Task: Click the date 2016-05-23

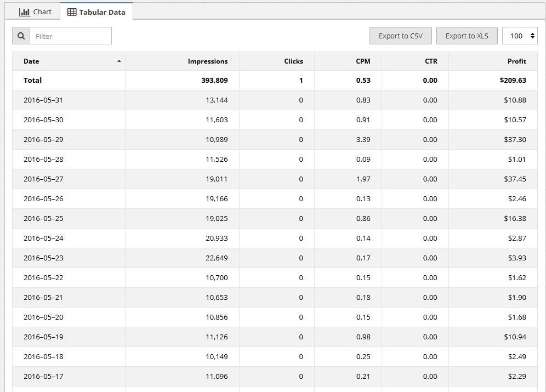Action: pyautogui.click(x=43, y=258)
